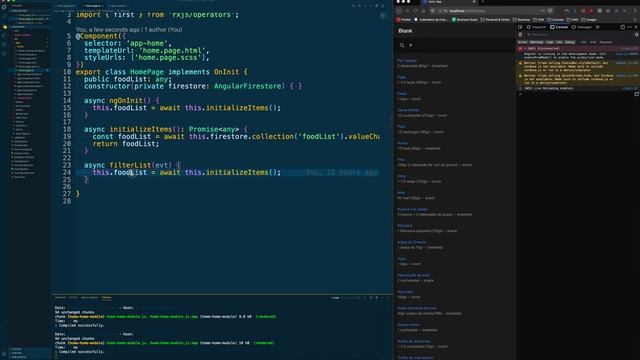Image resolution: width=640 pixels, height=360 pixels.
Task: Toggle the XHR filter in console
Action: click(593, 42)
